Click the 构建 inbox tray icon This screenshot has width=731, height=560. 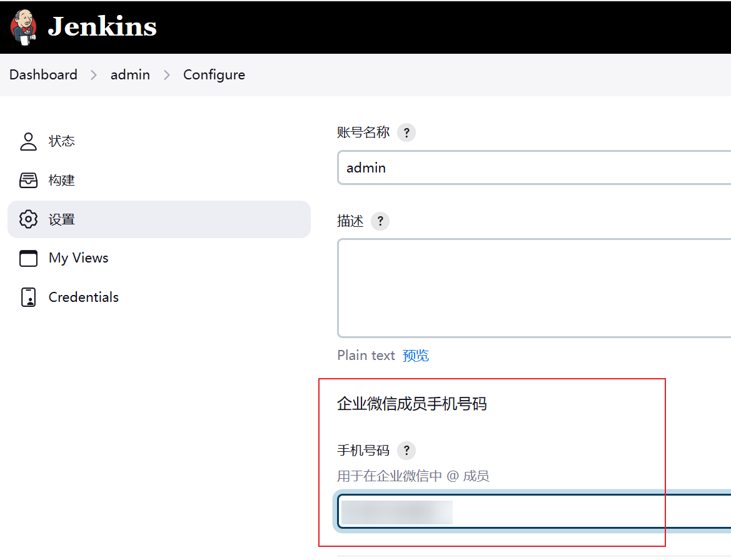click(29, 181)
